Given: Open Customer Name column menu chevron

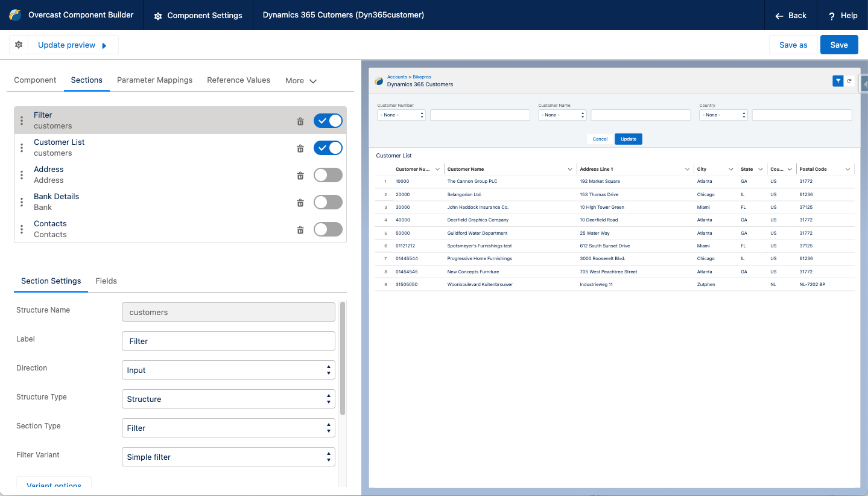Looking at the screenshot, I should 571,170.
